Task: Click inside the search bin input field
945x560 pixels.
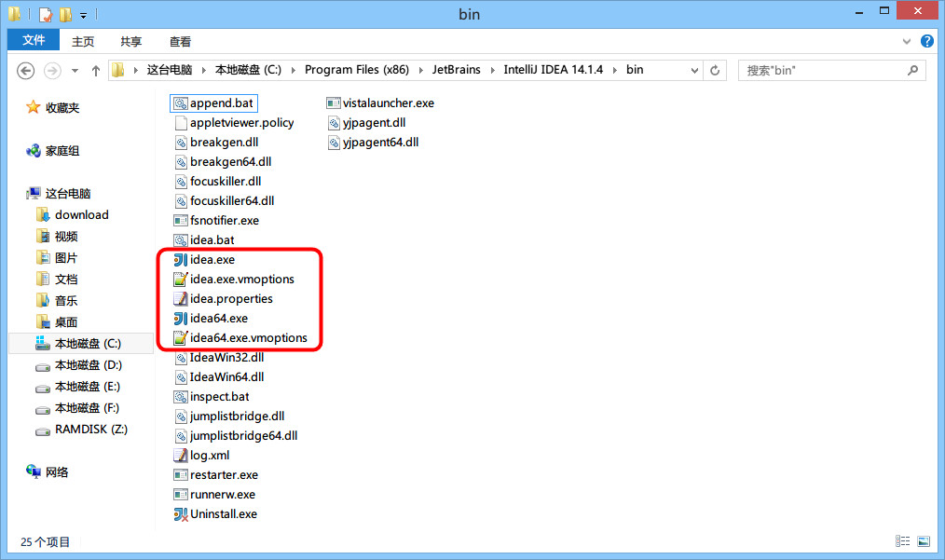Action: (820, 70)
